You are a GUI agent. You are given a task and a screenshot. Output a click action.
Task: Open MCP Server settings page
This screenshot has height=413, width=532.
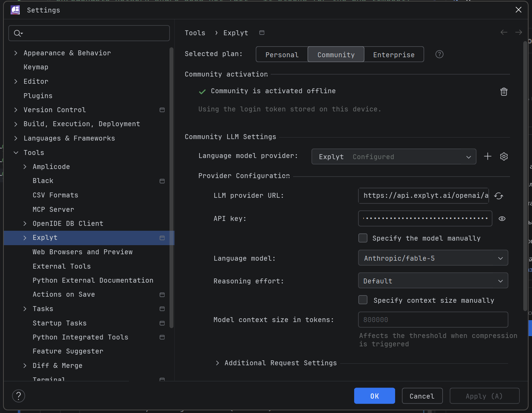coord(53,210)
